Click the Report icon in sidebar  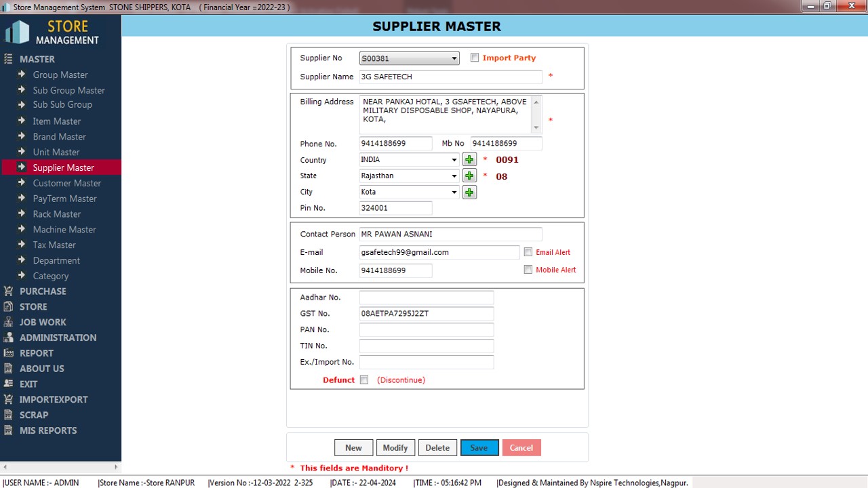point(9,353)
